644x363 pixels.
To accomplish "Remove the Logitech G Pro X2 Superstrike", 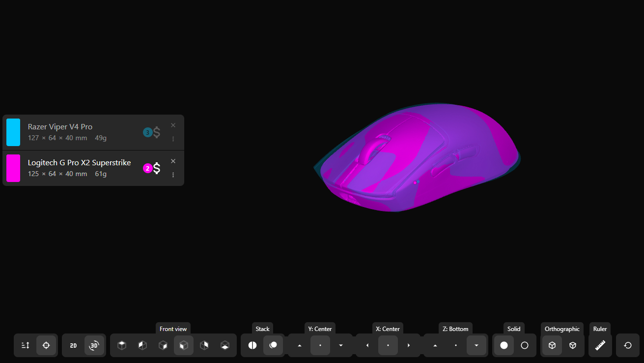I will (x=173, y=161).
